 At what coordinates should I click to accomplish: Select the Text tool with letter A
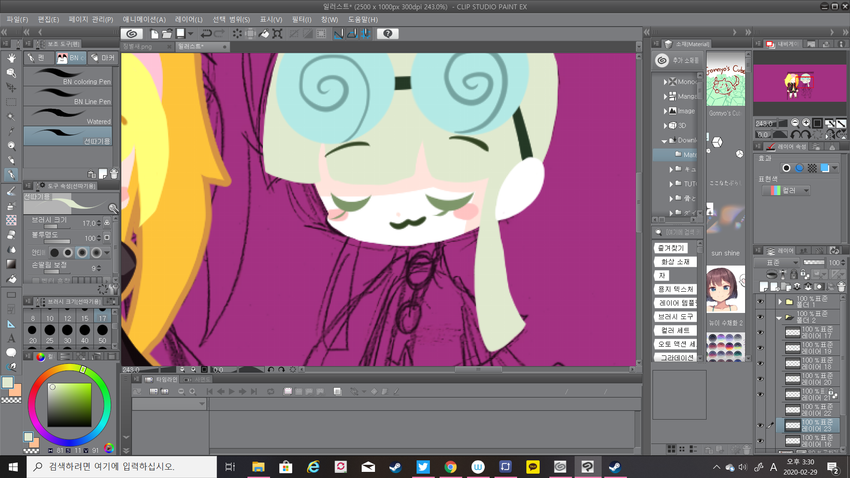point(11,338)
